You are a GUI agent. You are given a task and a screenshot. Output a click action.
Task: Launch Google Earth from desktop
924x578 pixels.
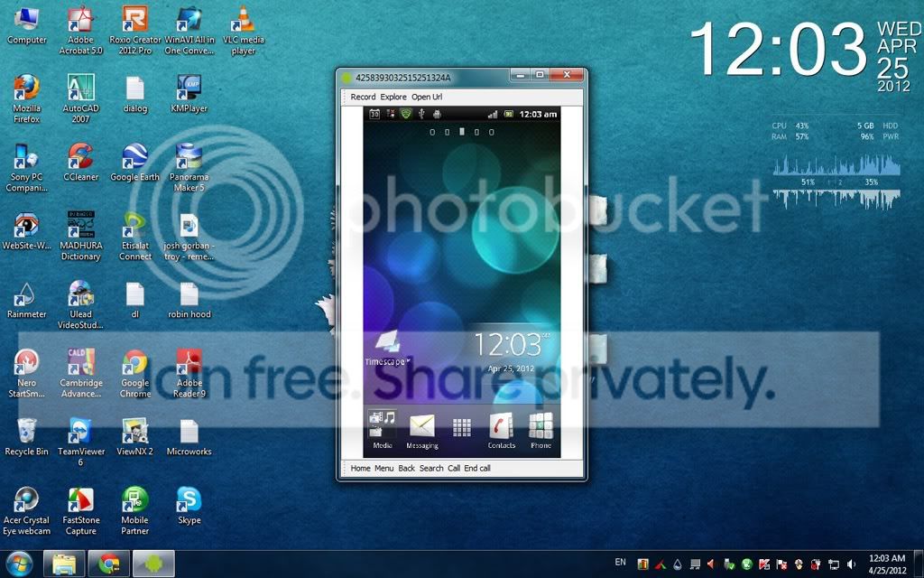(135, 163)
